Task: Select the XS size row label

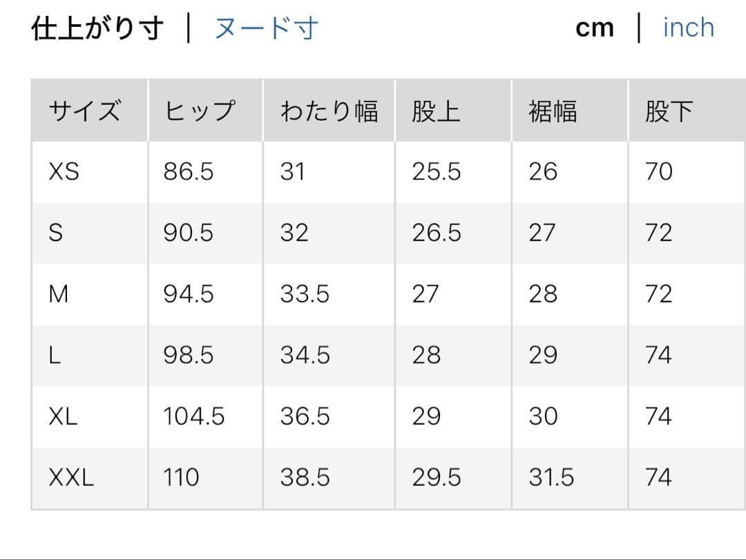Action: pyautogui.click(x=64, y=172)
